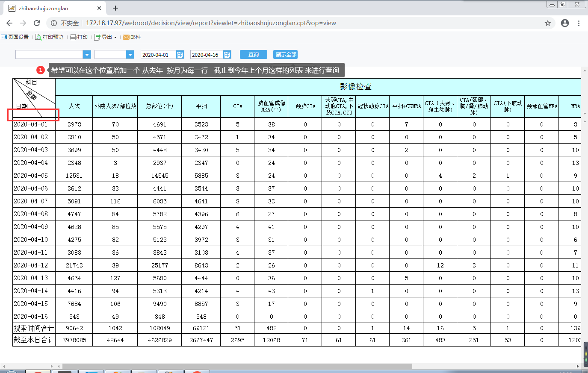Reload the current page

(37, 23)
